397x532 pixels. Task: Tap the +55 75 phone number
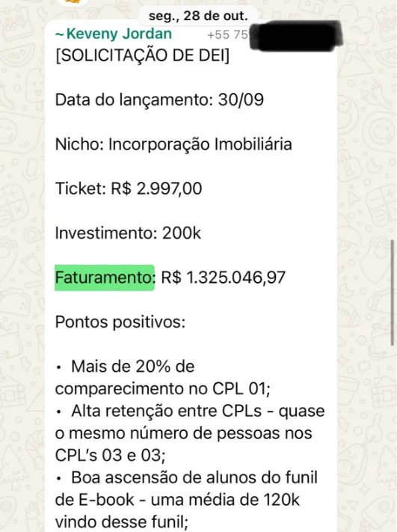tap(227, 34)
